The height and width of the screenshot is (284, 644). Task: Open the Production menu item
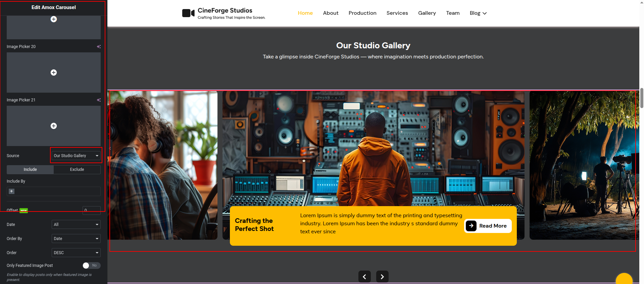click(362, 13)
